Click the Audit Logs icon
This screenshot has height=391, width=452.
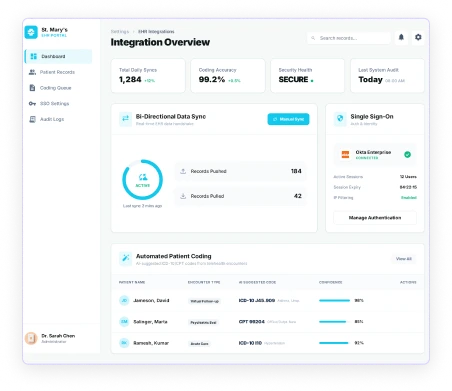tap(32, 119)
